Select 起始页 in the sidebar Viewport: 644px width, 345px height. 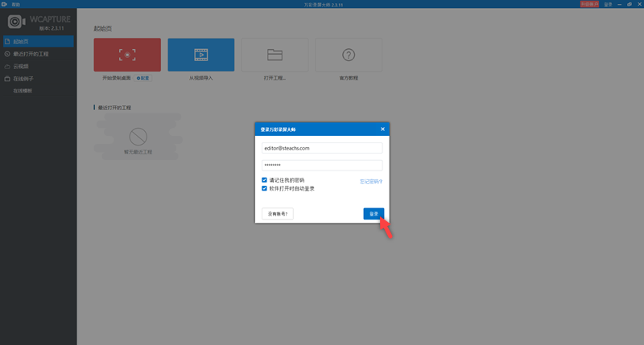(38, 42)
